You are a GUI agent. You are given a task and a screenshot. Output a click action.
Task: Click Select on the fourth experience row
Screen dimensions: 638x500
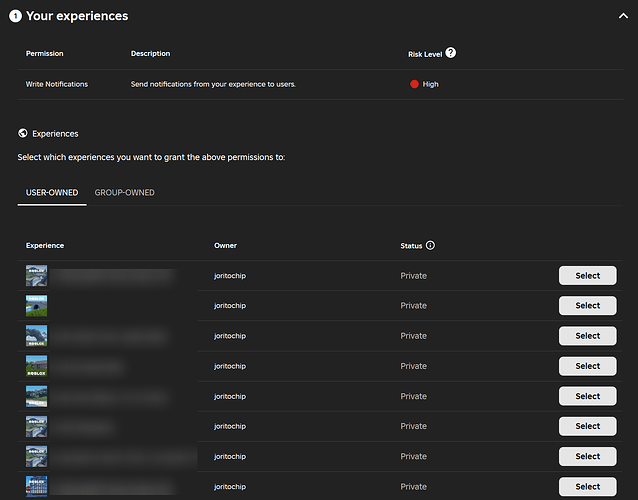(x=587, y=366)
